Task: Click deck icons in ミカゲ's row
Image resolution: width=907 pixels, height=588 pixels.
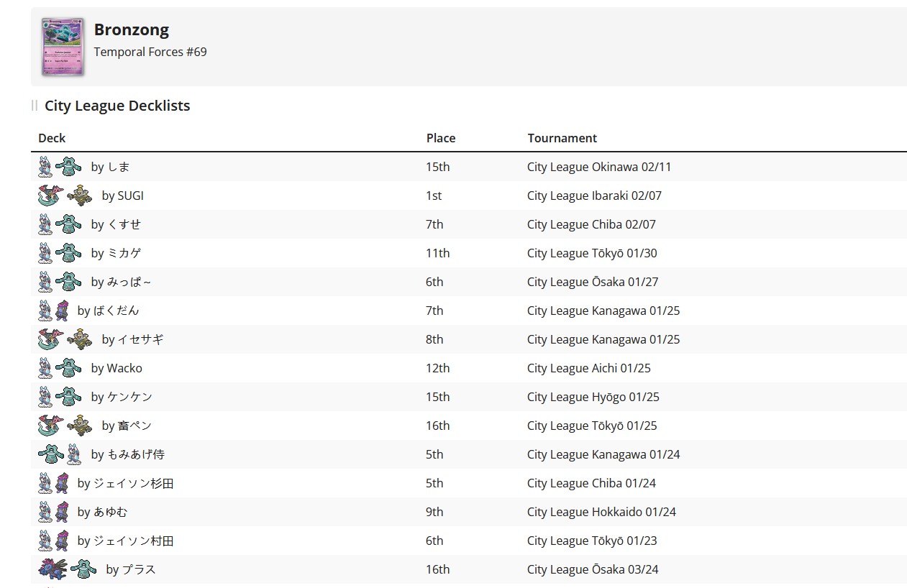Action: click(x=60, y=253)
